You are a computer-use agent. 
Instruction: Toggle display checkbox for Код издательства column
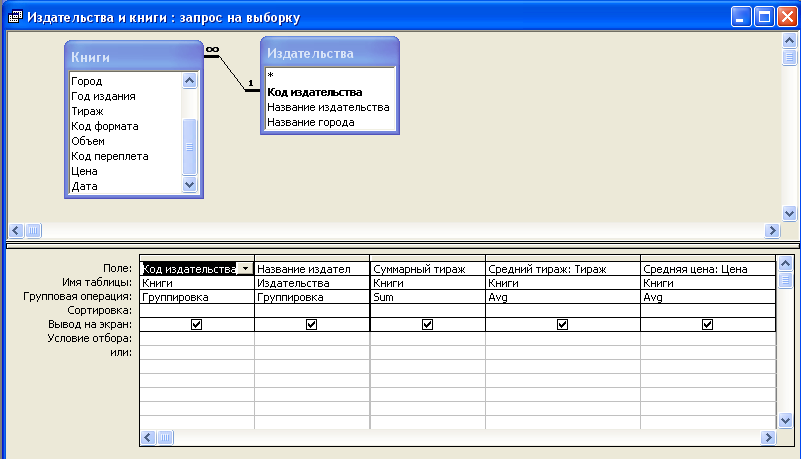click(x=196, y=324)
